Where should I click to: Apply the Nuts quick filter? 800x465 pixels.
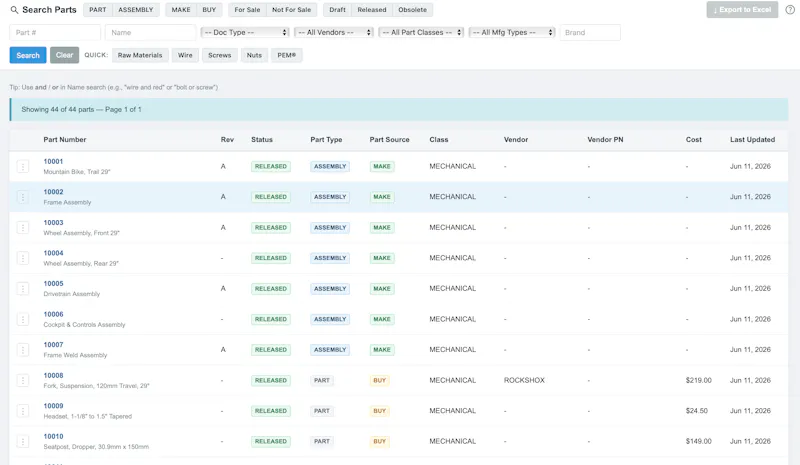[x=254, y=55]
